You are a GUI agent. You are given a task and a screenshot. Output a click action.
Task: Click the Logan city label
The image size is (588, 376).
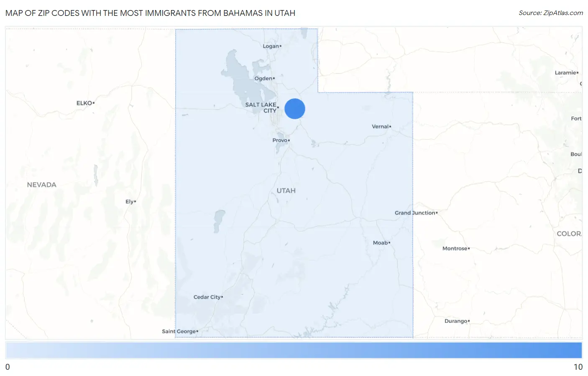click(271, 46)
